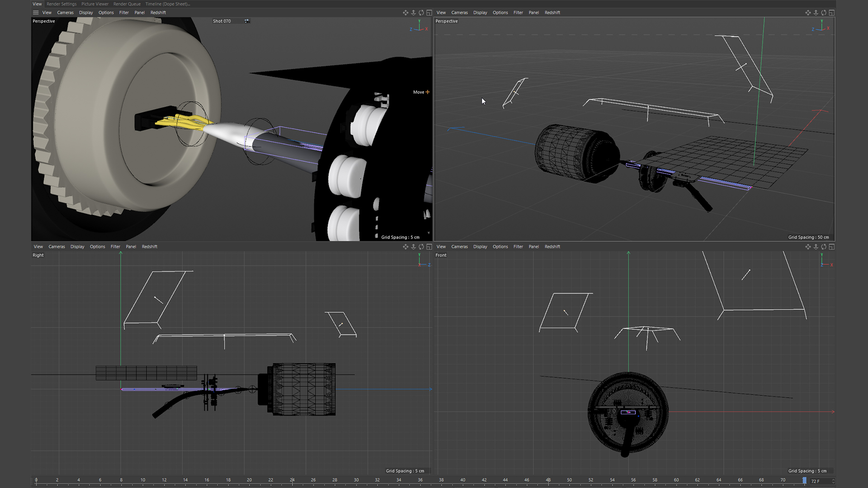Toggle maximize for the Right viewport
Image resolution: width=868 pixels, height=488 pixels.
tap(429, 247)
